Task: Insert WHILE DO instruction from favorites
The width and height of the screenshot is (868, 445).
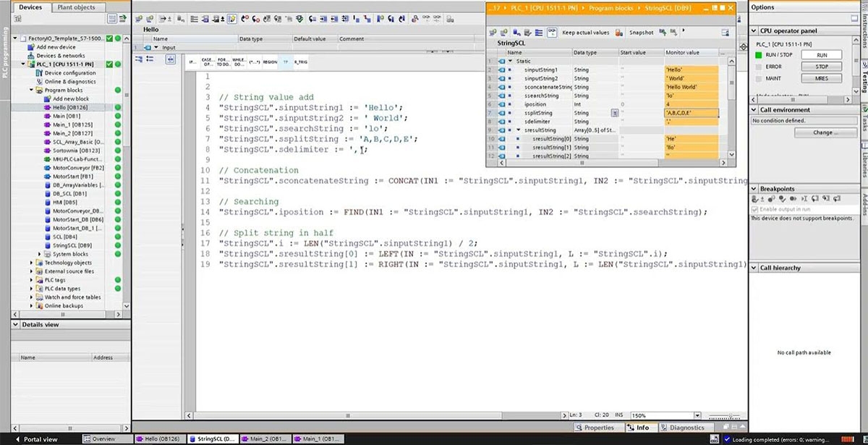Action: pyautogui.click(x=239, y=62)
